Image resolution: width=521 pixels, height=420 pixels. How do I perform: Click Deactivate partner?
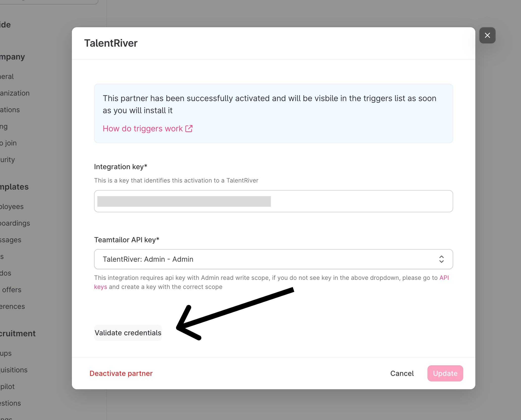(x=121, y=373)
